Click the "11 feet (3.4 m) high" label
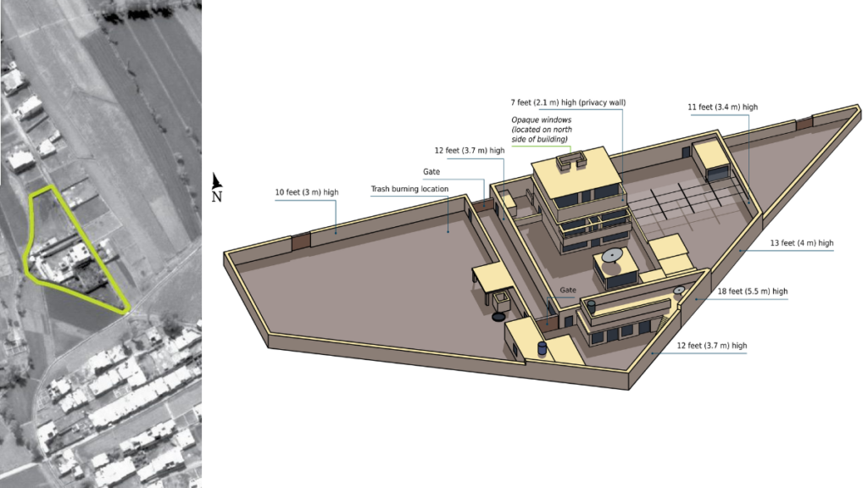This screenshot has height=488, width=868. [722, 107]
